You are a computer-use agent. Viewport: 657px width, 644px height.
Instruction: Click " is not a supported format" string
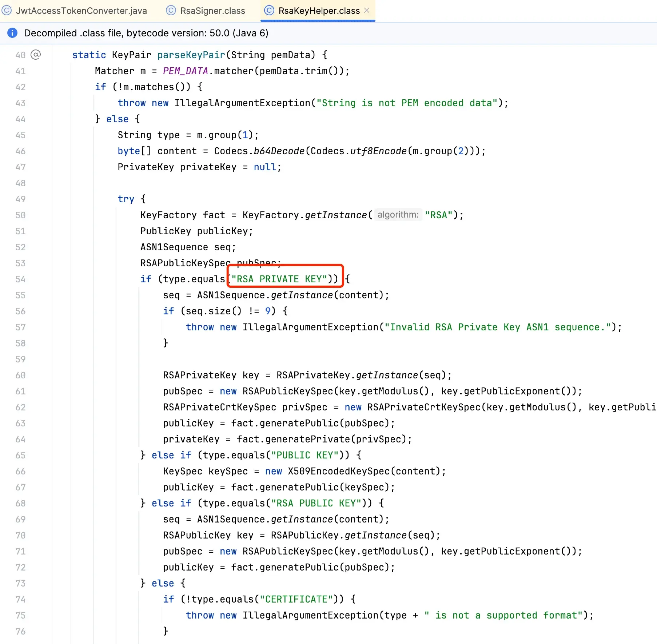pos(503,615)
